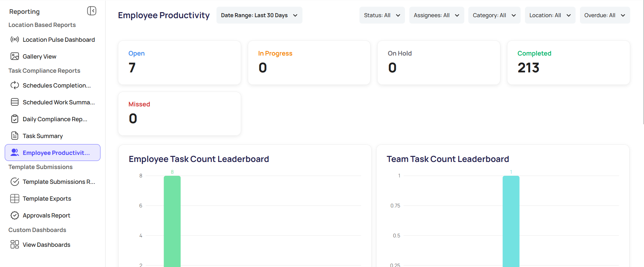Screen dimensions: 644x267
Task: Click the Employee Task Count Leaderboard title
Action: click(x=199, y=159)
